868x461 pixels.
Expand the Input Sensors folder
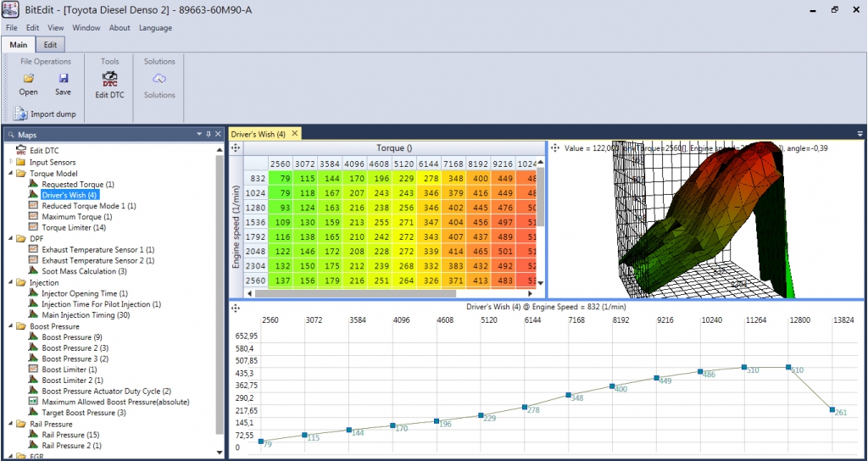coord(12,162)
